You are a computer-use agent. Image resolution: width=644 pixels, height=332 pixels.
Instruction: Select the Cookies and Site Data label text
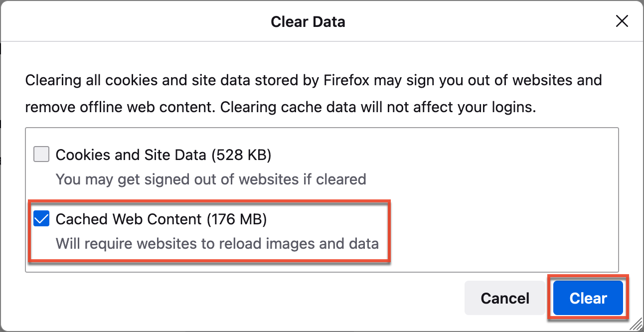(x=164, y=155)
